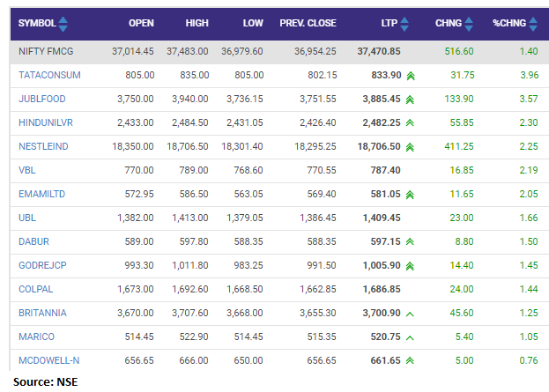Viewport: 549px width, 392px height.
Task: Click the UBL symbol link
Action: [x=26, y=218]
